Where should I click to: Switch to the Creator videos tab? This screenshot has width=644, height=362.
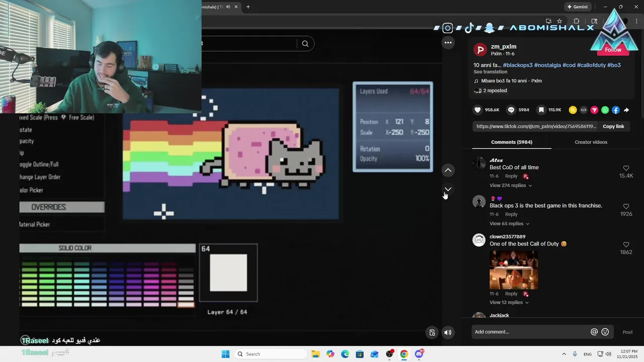(591, 142)
